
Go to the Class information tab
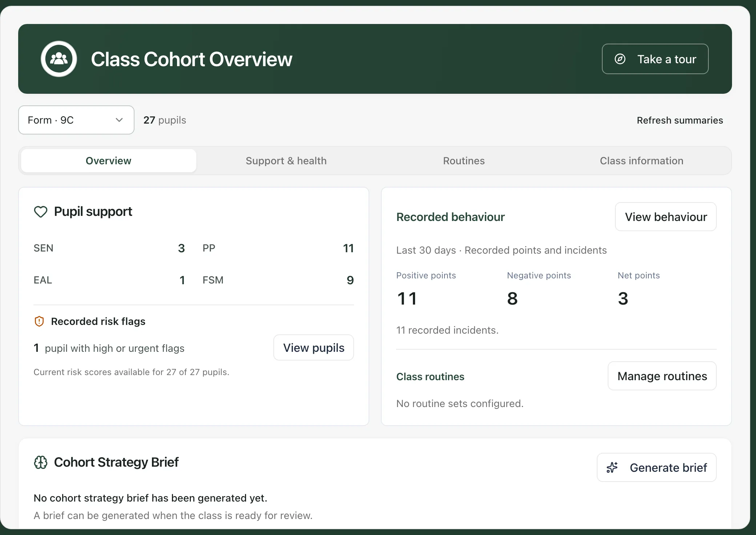point(642,161)
